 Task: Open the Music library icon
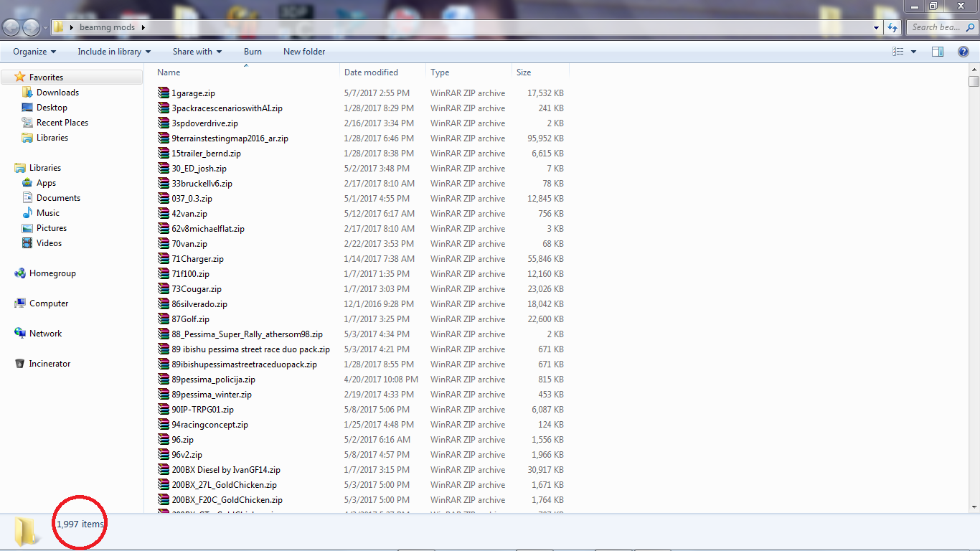coord(27,213)
